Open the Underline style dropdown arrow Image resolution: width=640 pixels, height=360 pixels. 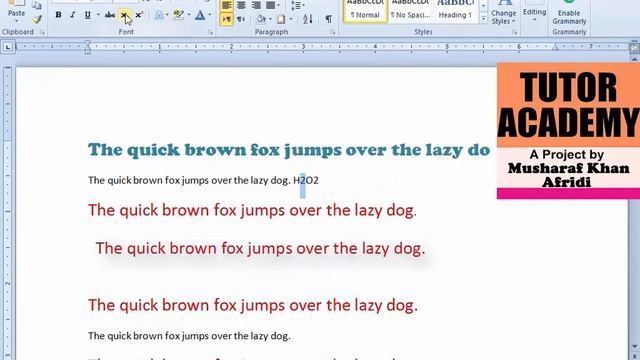(x=98, y=15)
